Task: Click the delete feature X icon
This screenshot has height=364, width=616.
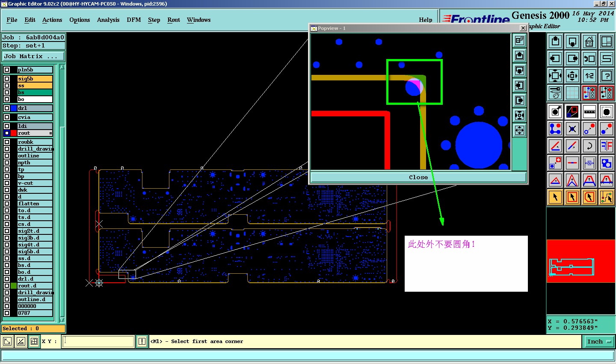Action: (x=572, y=129)
